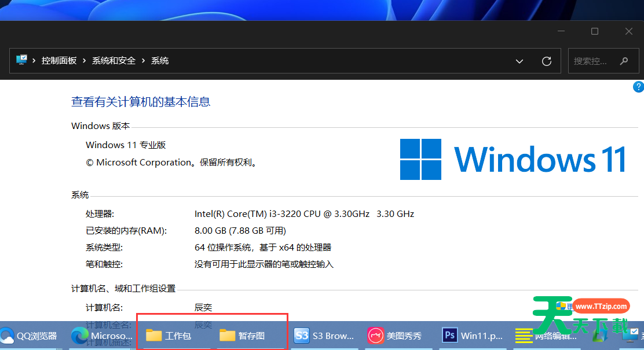The image size is (644, 350).
Task: Click the blue help question mark icon
Action: [x=639, y=87]
